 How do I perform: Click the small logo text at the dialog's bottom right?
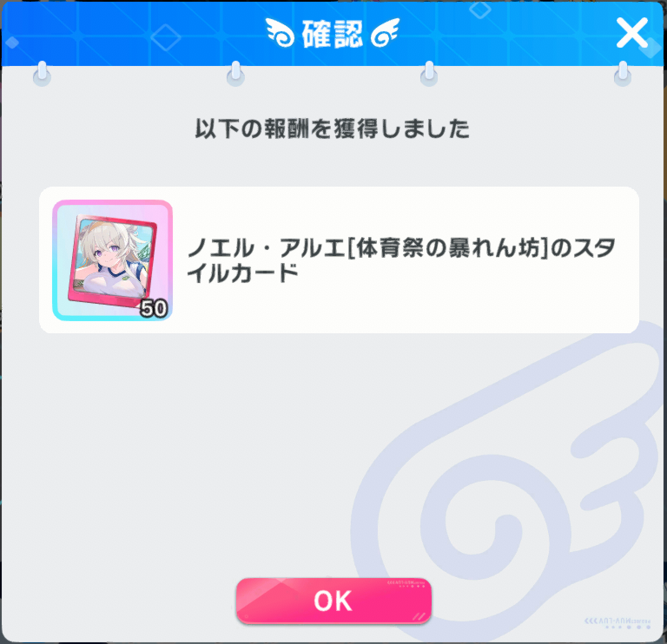tap(618, 623)
